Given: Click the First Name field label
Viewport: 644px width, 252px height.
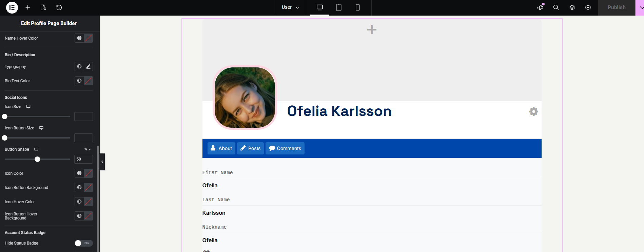Looking at the screenshot, I should point(217,172).
